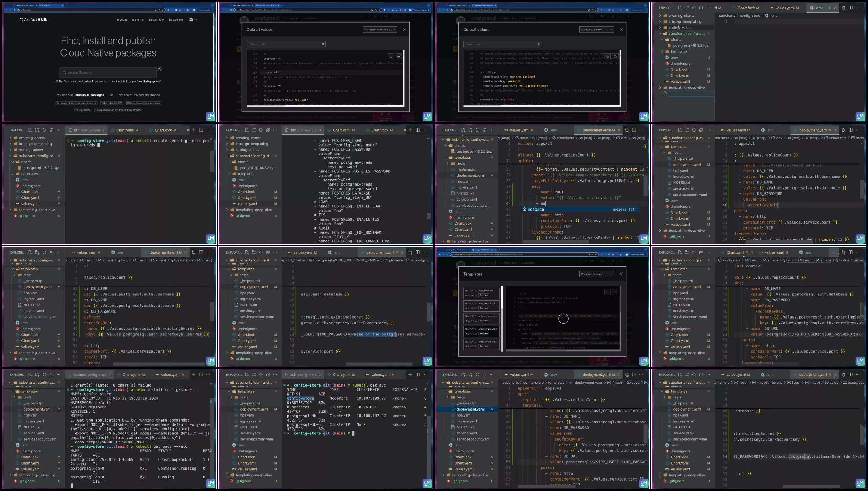Follow the browse all packages link

point(89,95)
